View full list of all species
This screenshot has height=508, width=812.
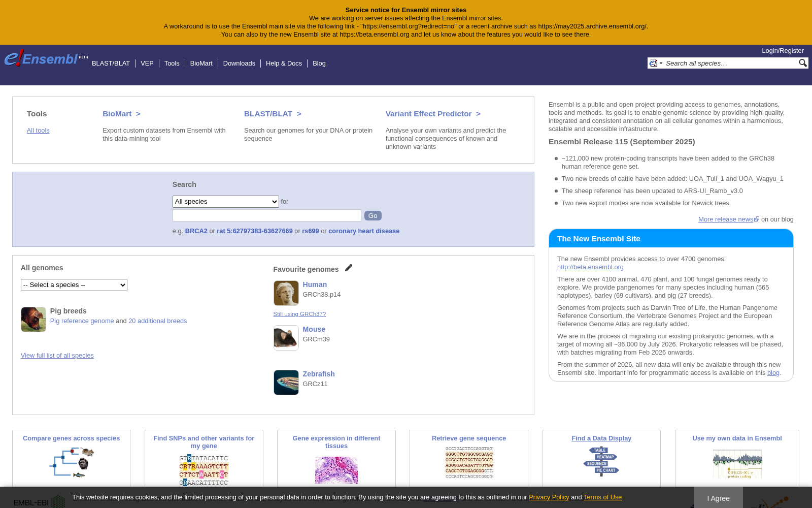pyautogui.click(x=57, y=356)
